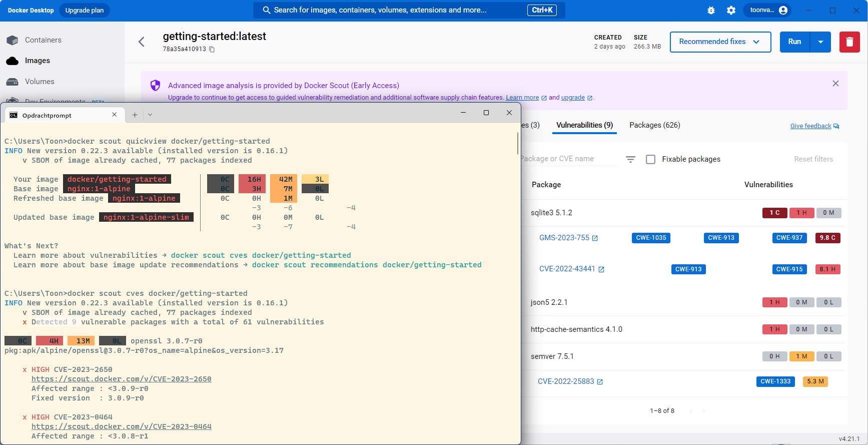Click the Upgrade plan button
Image resolution: width=868 pixels, height=445 pixels.
coord(85,10)
